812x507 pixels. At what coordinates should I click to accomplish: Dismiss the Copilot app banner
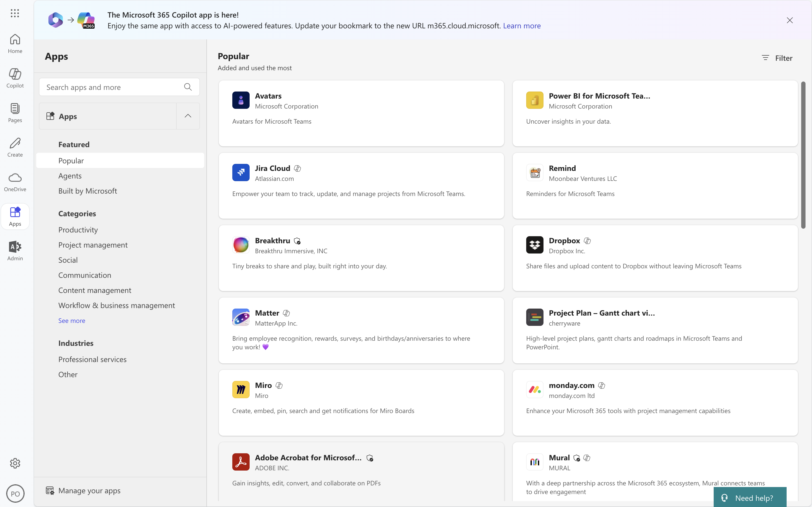tap(790, 20)
